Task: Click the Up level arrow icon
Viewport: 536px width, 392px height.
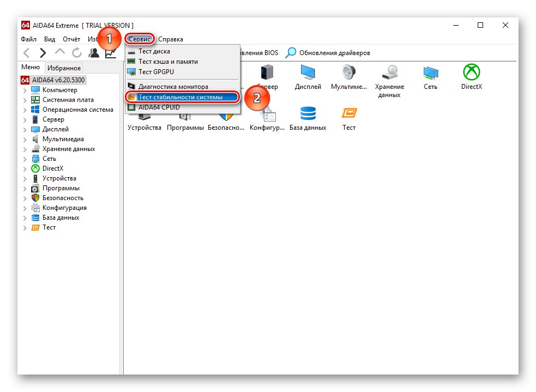Action: (x=60, y=52)
